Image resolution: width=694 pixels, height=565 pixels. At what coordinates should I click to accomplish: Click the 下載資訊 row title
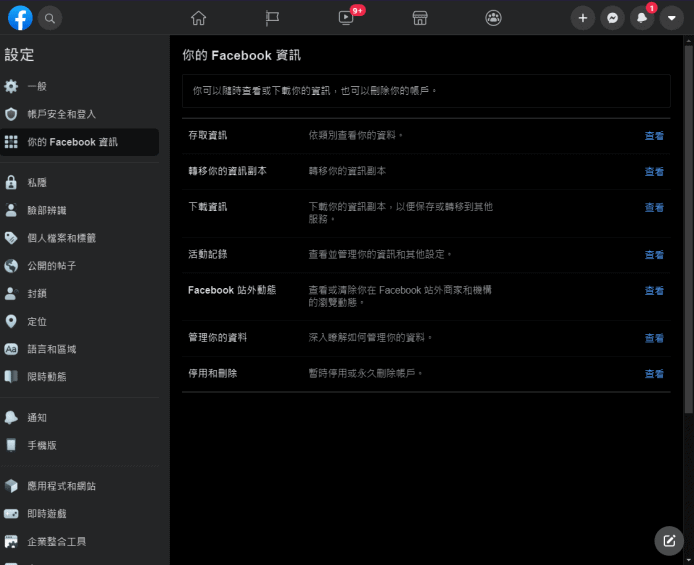click(x=208, y=207)
